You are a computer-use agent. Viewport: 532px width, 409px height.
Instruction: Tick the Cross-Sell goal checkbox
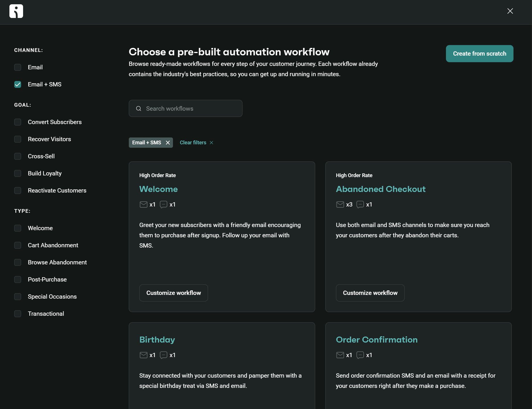[x=18, y=156]
